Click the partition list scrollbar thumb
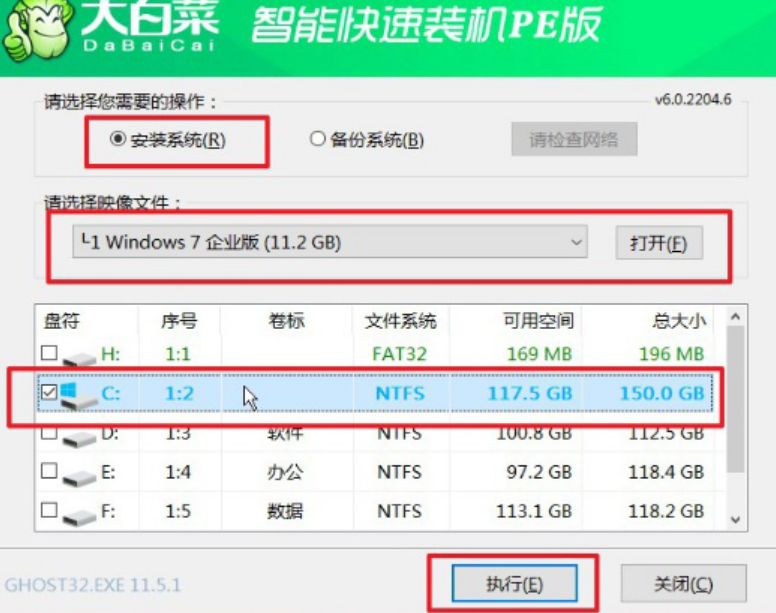The width and height of the screenshot is (776, 613). [x=735, y=399]
